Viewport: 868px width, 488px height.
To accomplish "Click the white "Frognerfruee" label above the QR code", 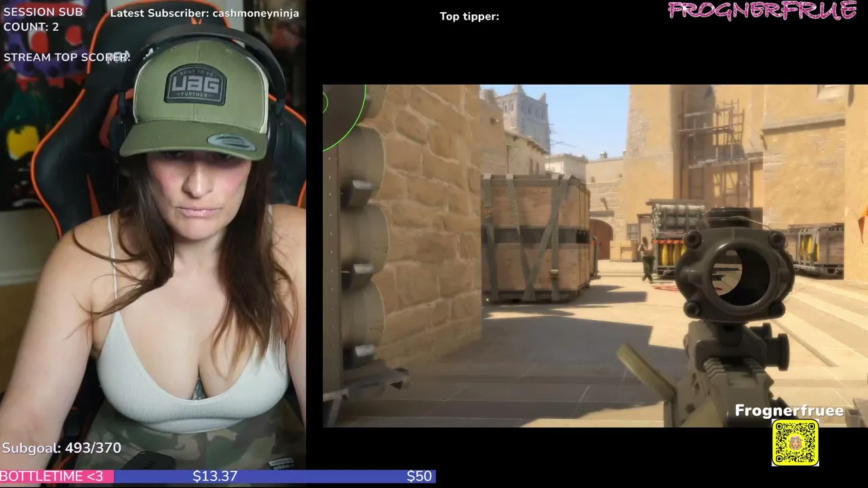I will coord(789,411).
